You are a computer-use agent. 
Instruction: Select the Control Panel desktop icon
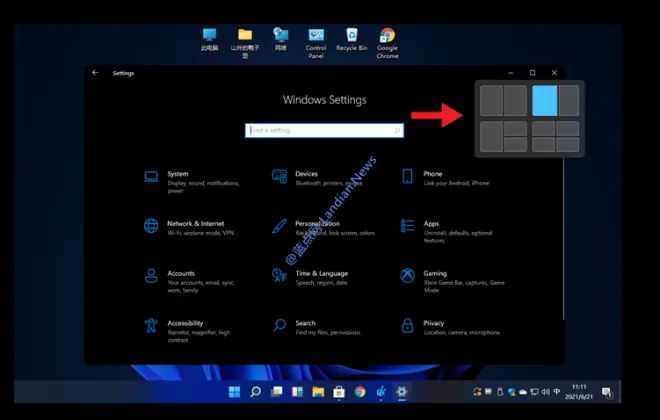(x=316, y=43)
